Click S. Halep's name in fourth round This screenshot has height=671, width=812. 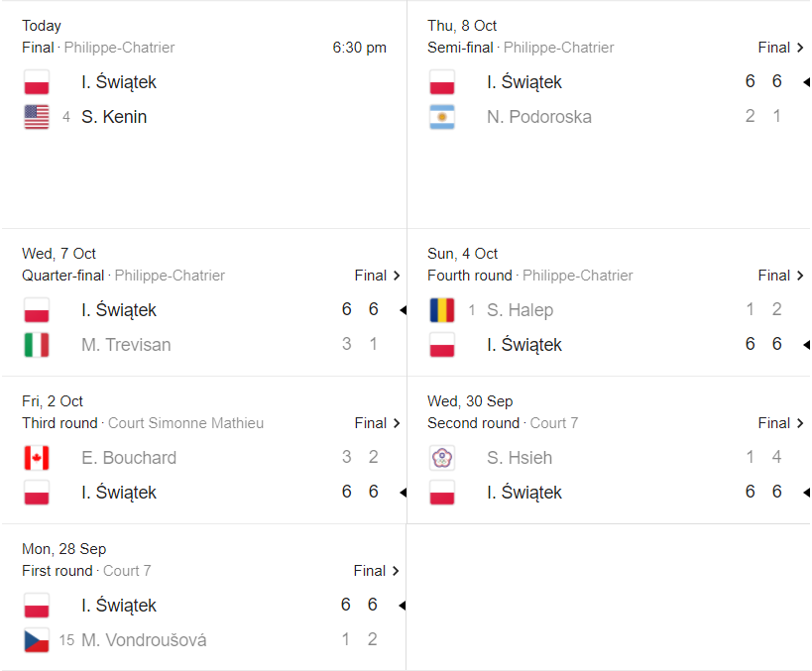(x=520, y=310)
